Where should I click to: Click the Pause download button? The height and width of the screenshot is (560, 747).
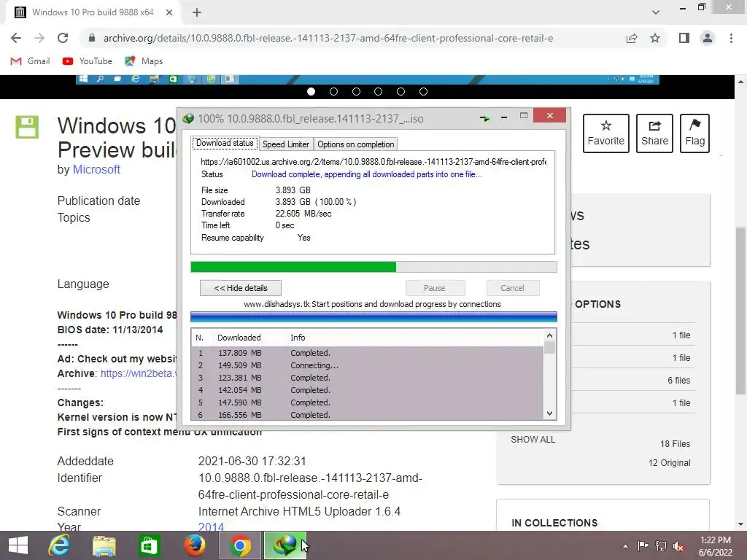(x=435, y=288)
